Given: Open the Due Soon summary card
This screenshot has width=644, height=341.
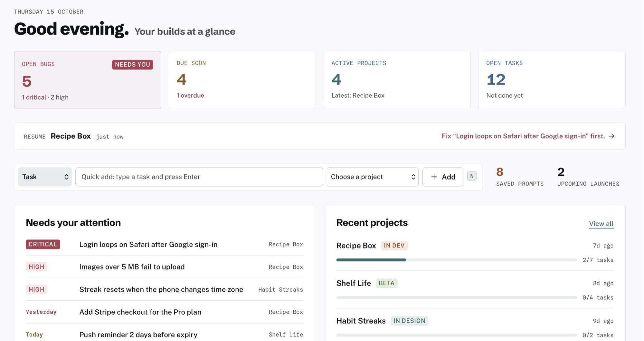Looking at the screenshot, I should click(x=242, y=80).
